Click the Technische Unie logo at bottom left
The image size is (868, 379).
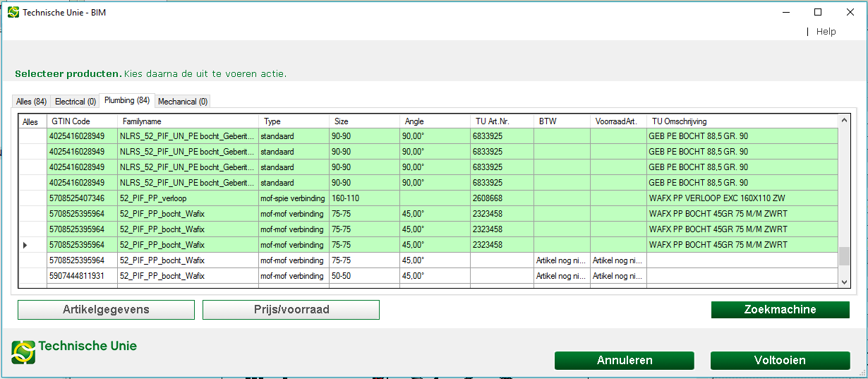coord(74,351)
